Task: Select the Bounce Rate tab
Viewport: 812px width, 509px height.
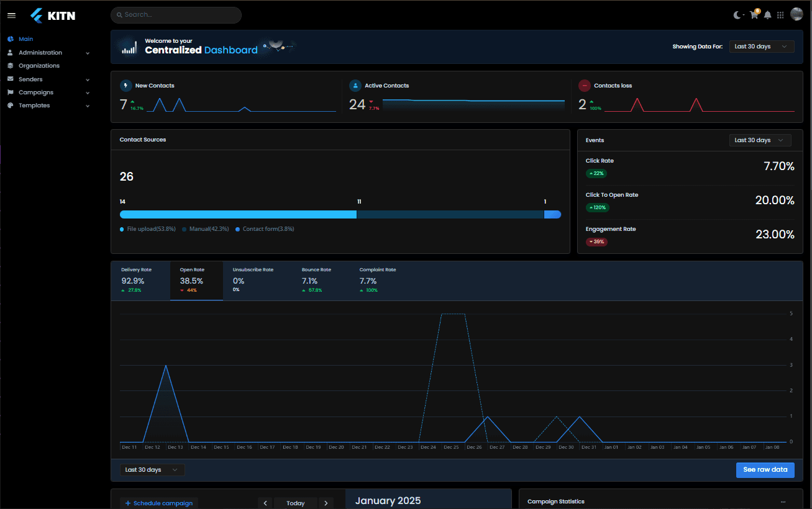Action: tap(316, 281)
